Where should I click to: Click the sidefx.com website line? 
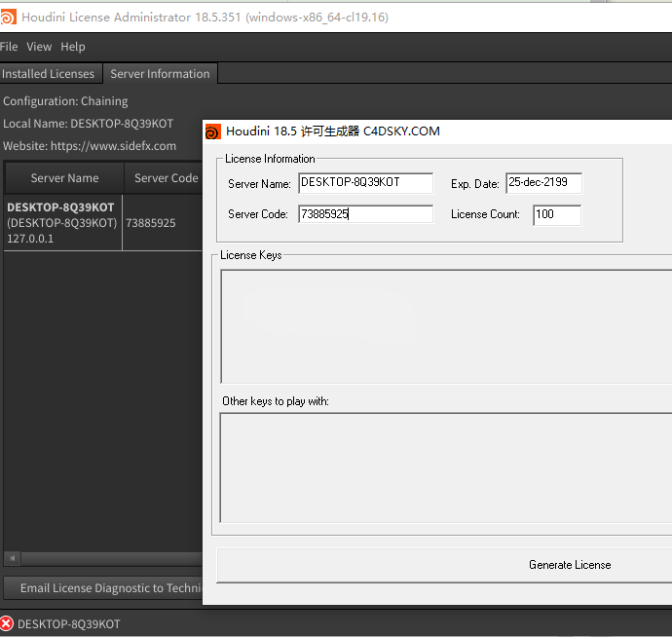pos(90,146)
